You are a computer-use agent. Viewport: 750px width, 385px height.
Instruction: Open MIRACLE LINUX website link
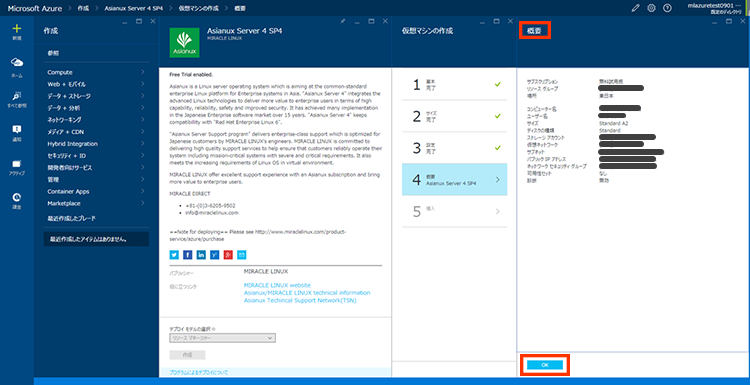[277, 286]
